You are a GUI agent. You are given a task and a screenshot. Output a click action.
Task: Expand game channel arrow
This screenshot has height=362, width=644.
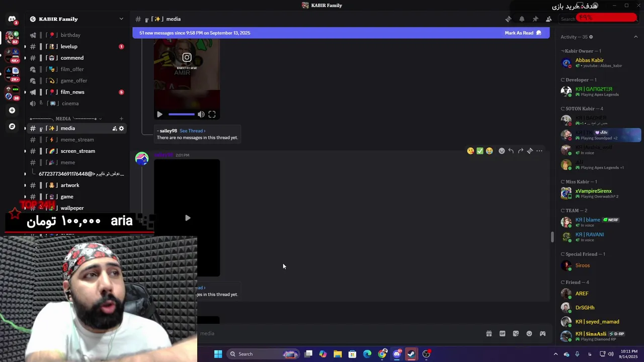(x=25, y=197)
